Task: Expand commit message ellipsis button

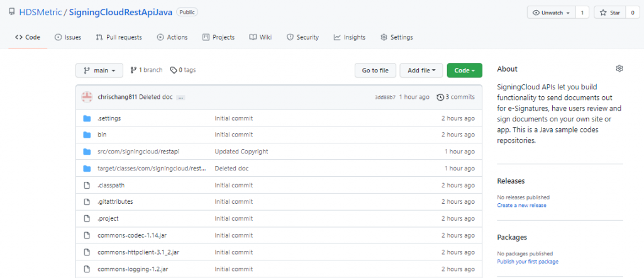Action: (x=180, y=97)
